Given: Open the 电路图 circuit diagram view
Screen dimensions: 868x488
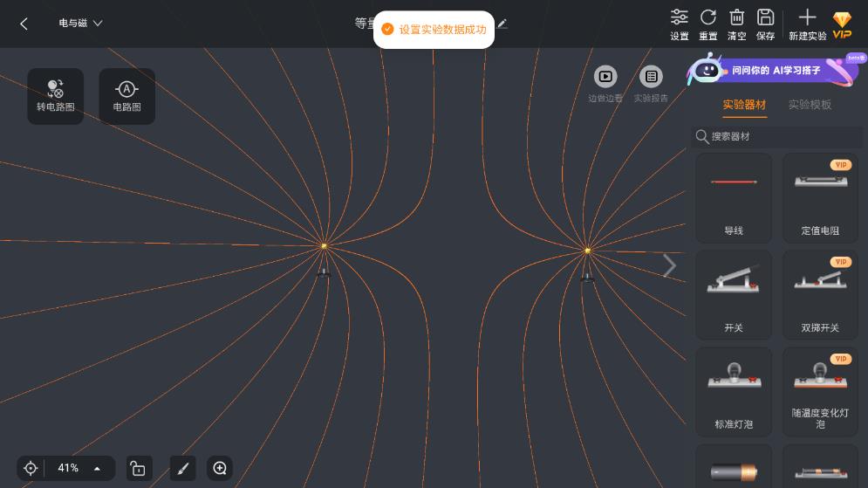Looking at the screenshot, I should click(x=127, y=96).
